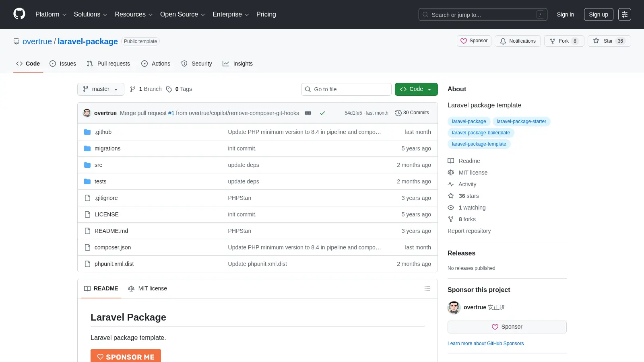
Task: Expand the Platform menu
Action: (51, 14)
